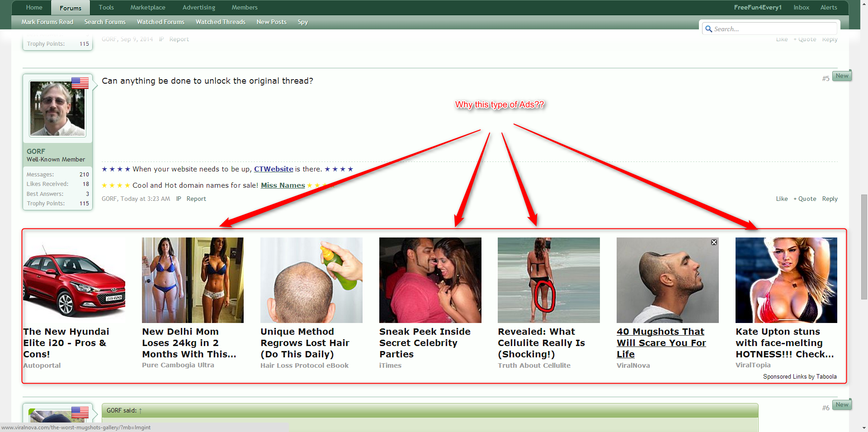Open 'Revealed: What Cellulite Really Is' title
The image size is (868, 432).
(541, 343)
